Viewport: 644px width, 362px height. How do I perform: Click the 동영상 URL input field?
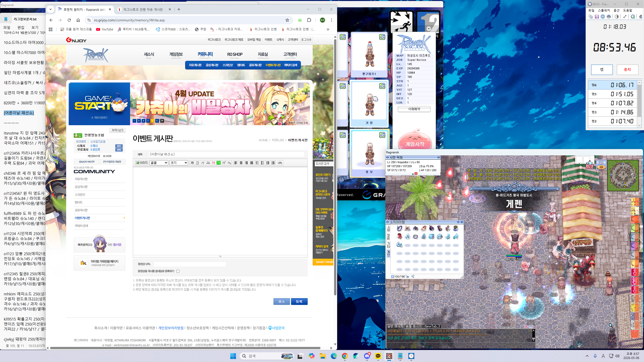pos(190,264)
